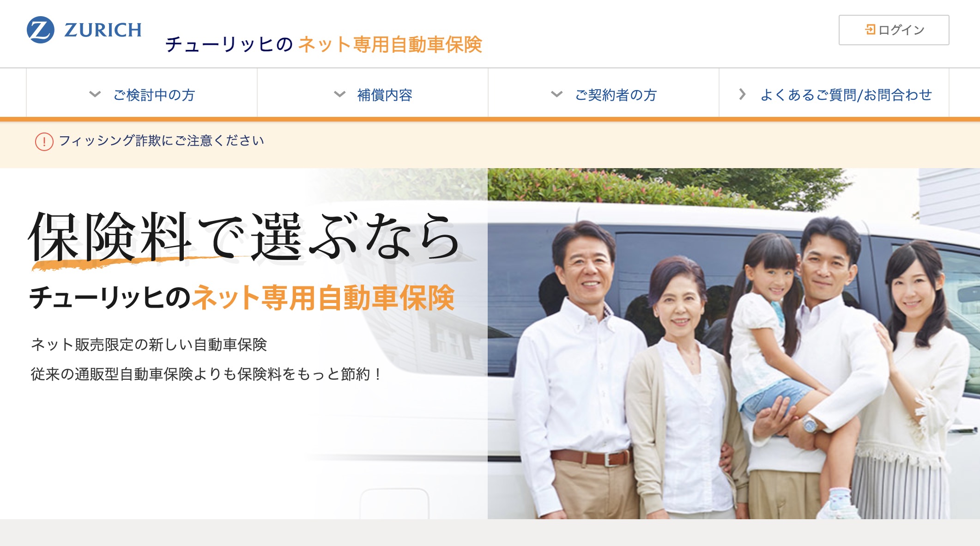Click the orange ネット専用自動車保険 hero text
The width and height of the screenshot is (980, 546).
pos(324,297)
